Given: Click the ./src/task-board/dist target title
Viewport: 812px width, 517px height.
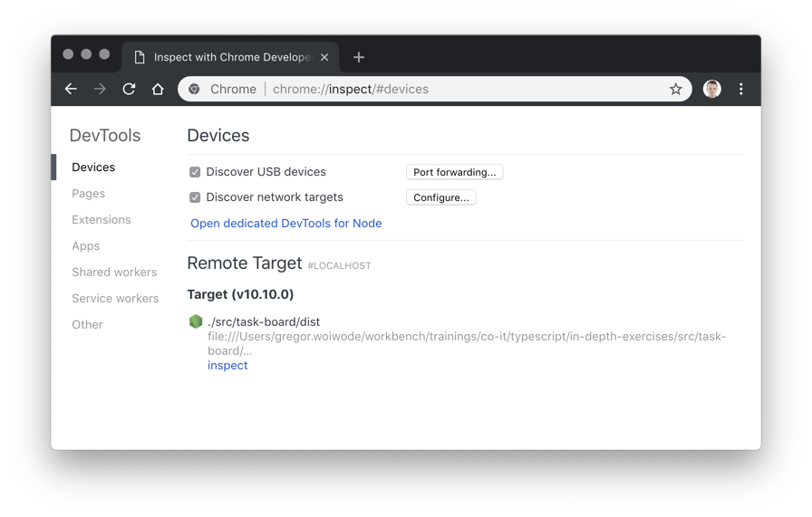Looking at the screenshot, I should tap(264, 321).
